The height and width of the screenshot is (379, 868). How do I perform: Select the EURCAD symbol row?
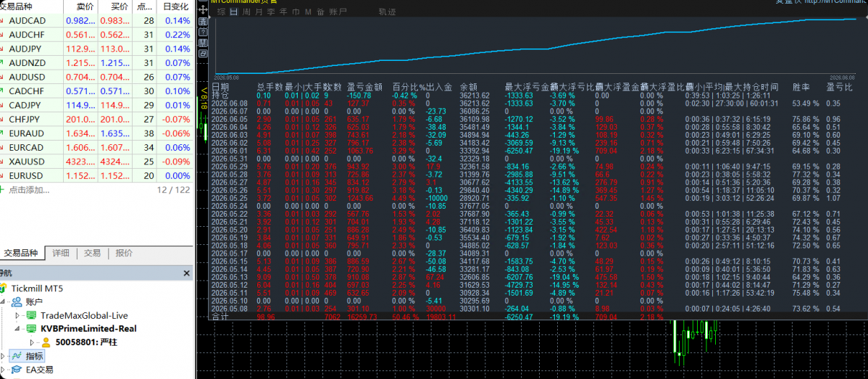pyautogui.click(x=96, y=148)
